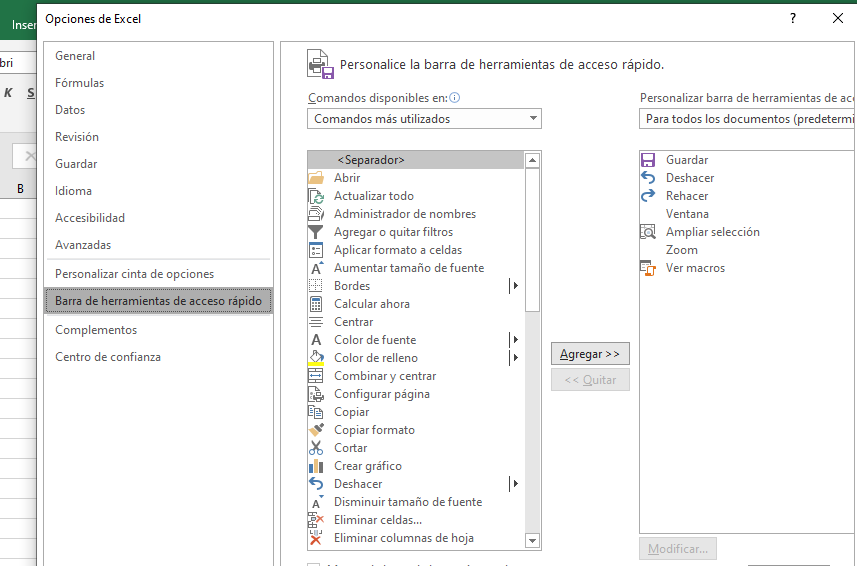The image size is (857, 566).
Task: Click the Color de relleno paint bucket icon
Action: point(316,358)
